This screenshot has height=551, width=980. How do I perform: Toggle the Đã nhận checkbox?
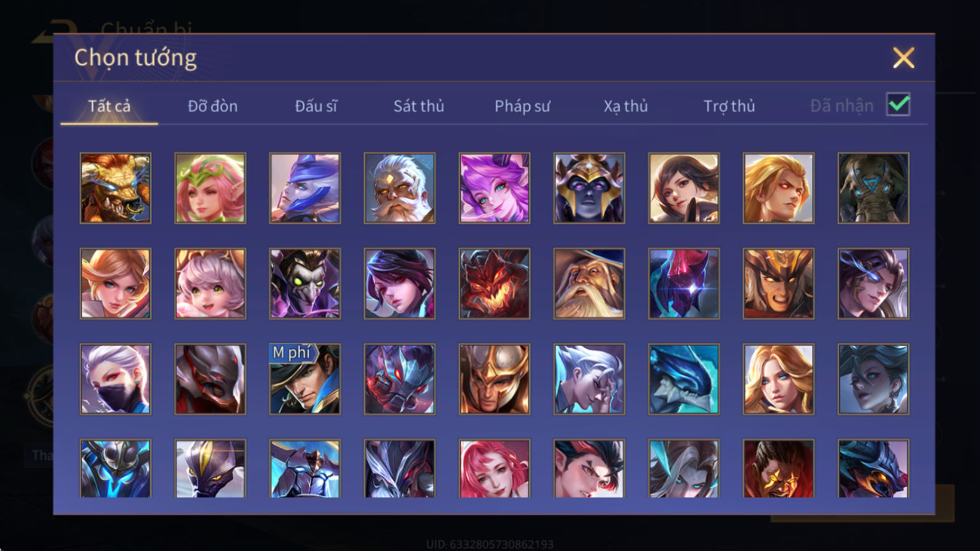pyautogui.click(x=898, y=104)
